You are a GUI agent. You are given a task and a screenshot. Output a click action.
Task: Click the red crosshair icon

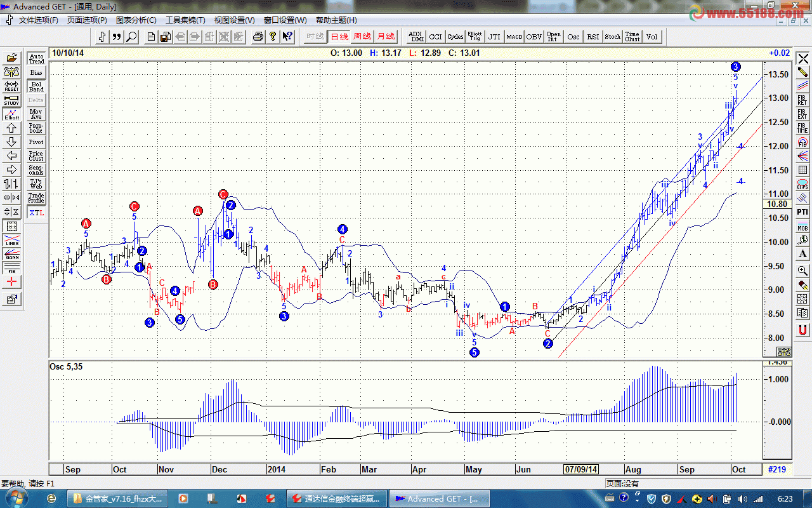(x=11, y=282)
